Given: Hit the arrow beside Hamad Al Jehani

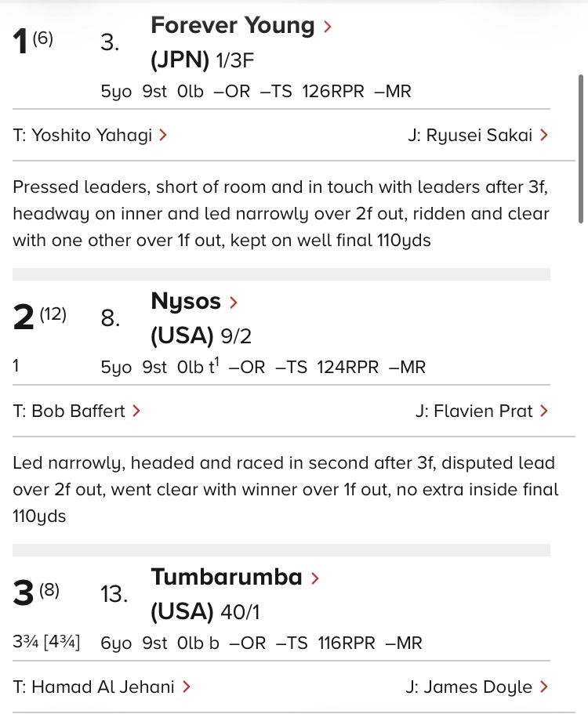Looking at the screenshot, I should click(x=186, y=687).
